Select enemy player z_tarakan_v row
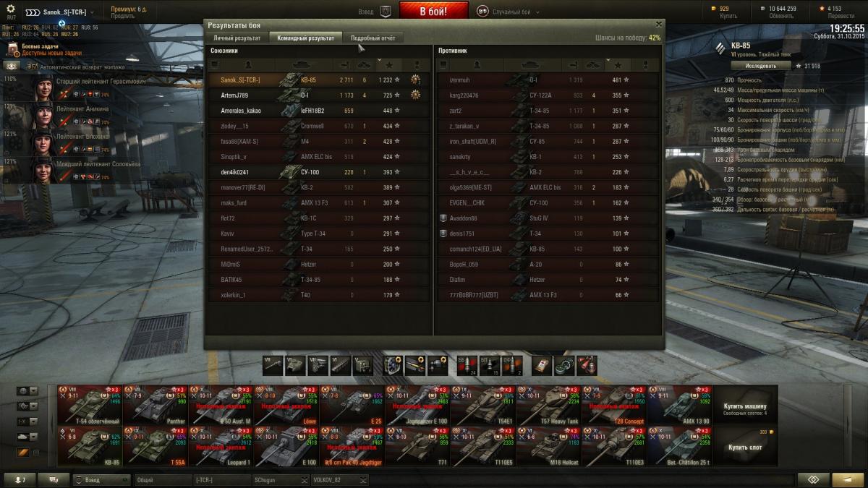 547,126
